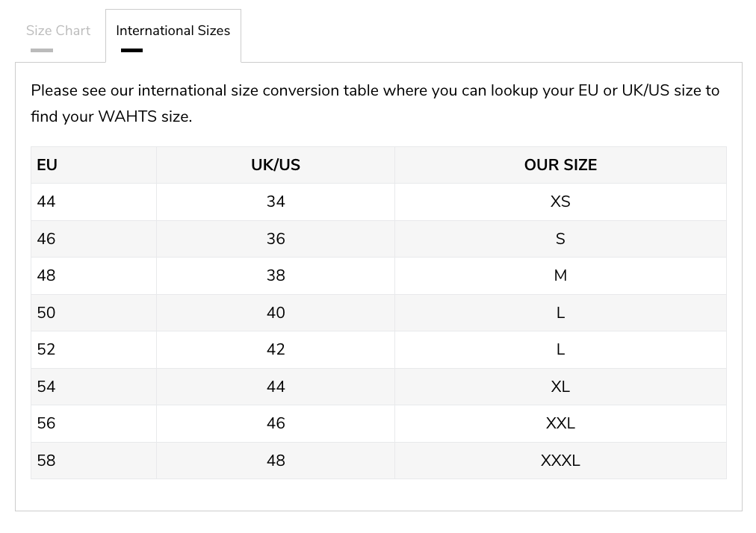Click the XS size cell
This screenshot has width=756, height=533.
click(x=560, y=202)
